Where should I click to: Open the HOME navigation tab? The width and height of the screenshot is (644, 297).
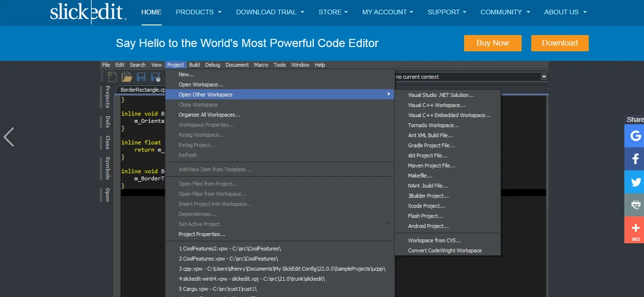pos(151,12)
